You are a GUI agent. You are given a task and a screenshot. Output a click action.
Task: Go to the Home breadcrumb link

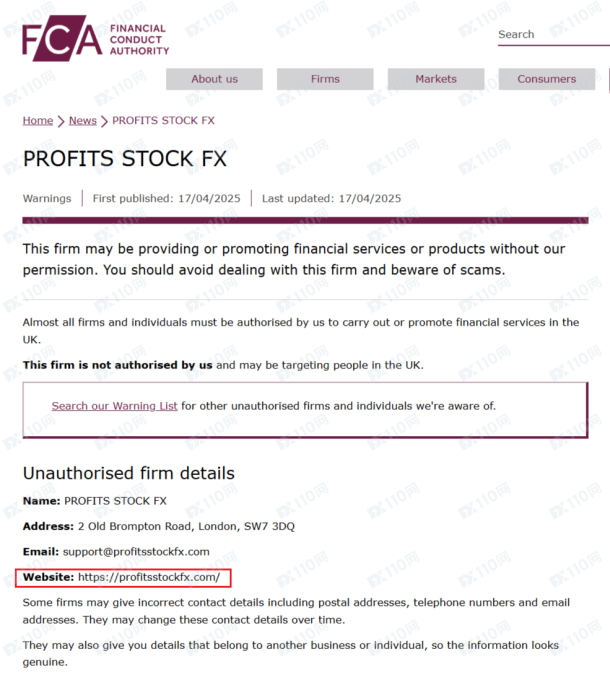(38, 121)
